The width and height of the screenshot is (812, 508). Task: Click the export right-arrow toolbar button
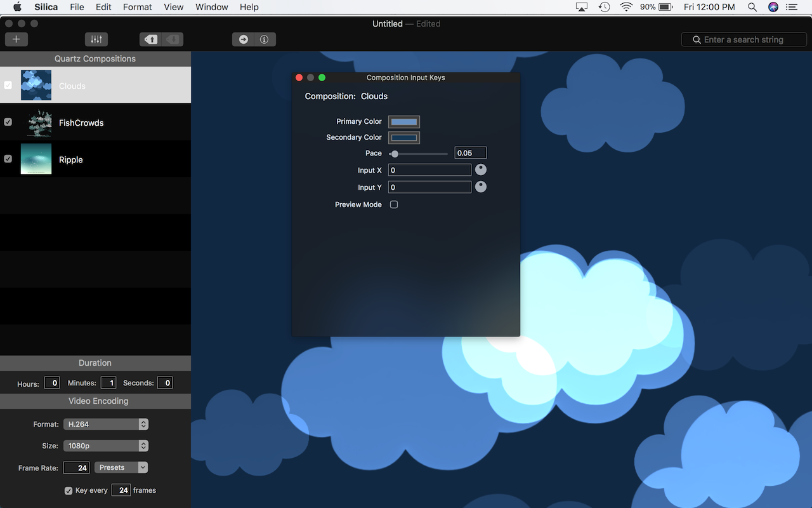coord(243,39)
